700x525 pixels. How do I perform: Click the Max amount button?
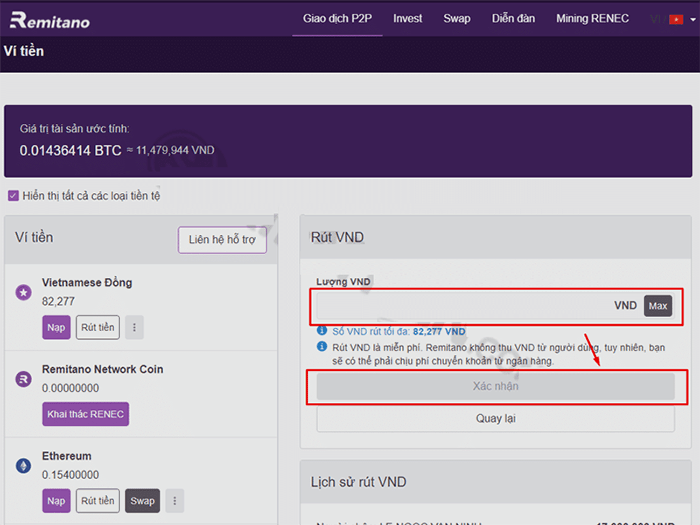click(x=658, y=306)
